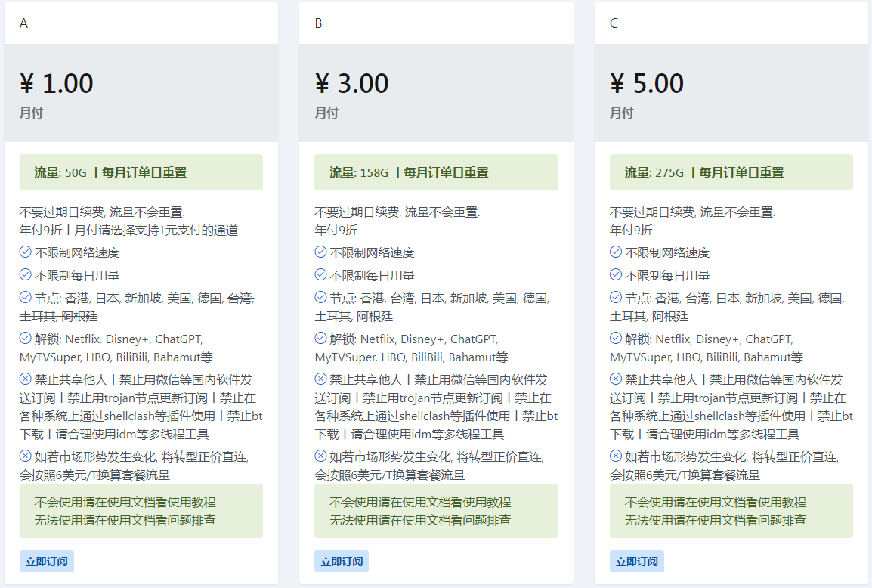Select the plan A title header
Viewport: 872px width, 588px height.
click(x=24, y=23)
